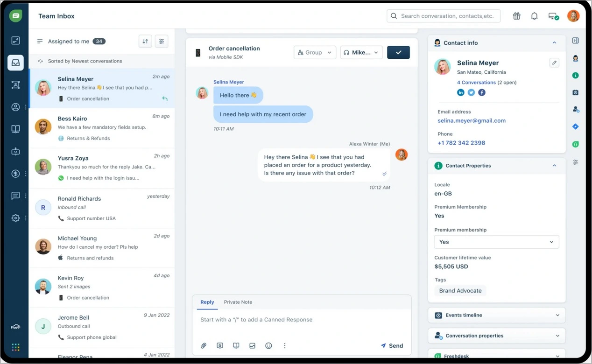Open the dashboard icon in left sidebar
Viewport: 592px width, 364px height.
(15, 41)
